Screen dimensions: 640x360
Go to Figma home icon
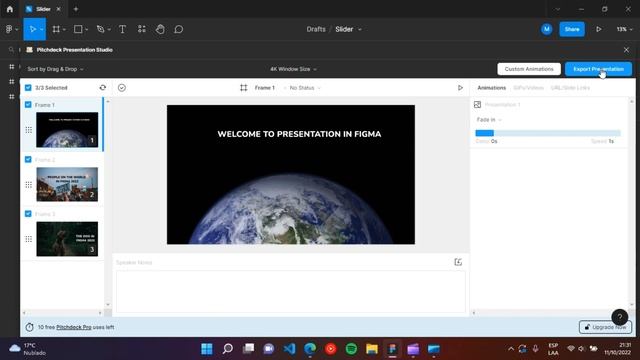(x=10, y=9)
